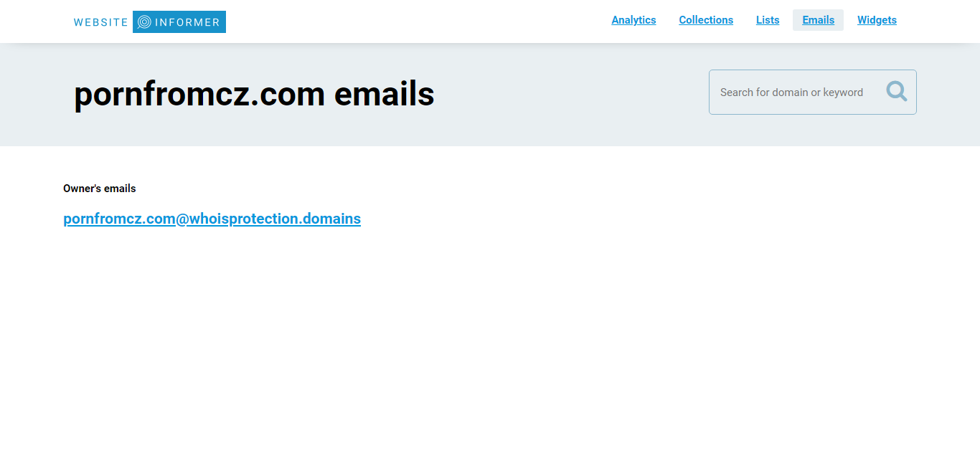Image resolution: width=980 pixels, height=471 pixels.
Task: Click the whoisprotection.domains part of the owner email
Action: pos(275,219)
